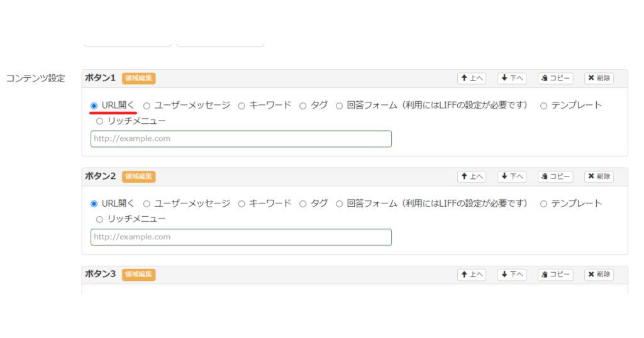Focus the URL field in ボタン1

(241, 139)
